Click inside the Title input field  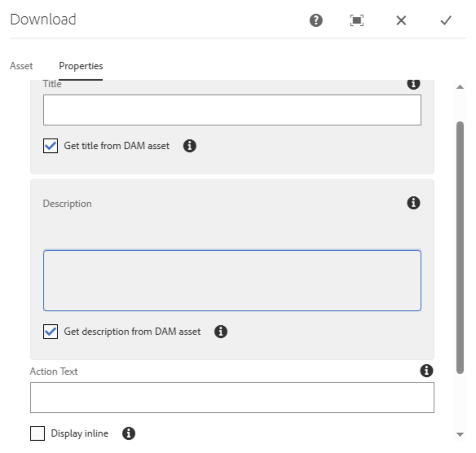(231, 109)
